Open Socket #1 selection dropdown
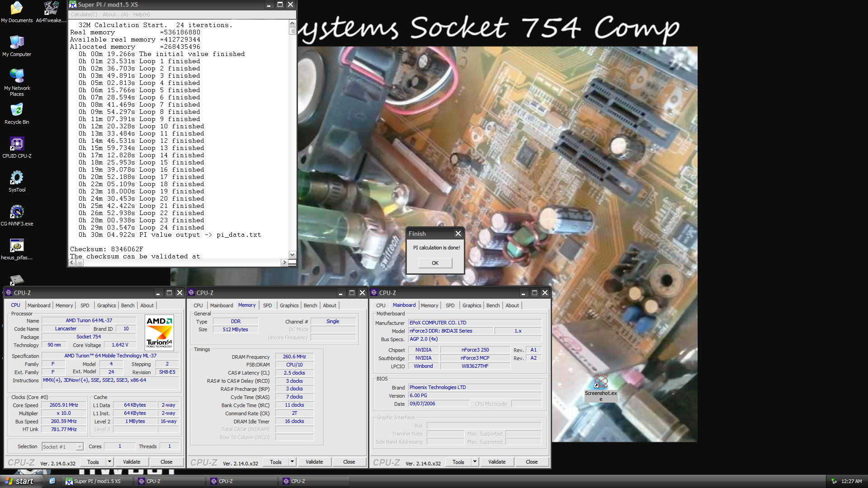The height and width of the screenshot is (488, 868). (62, 446)
